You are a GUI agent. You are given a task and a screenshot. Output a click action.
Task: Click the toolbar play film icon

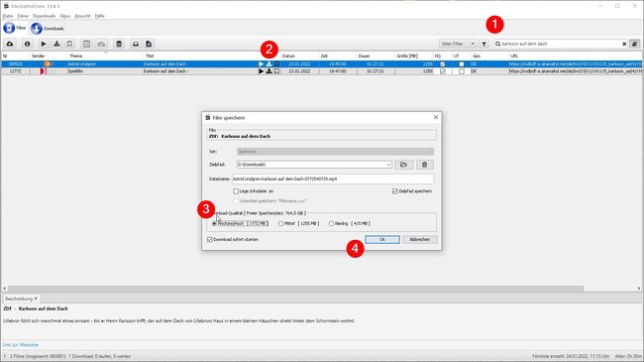(x=44, y=44)
